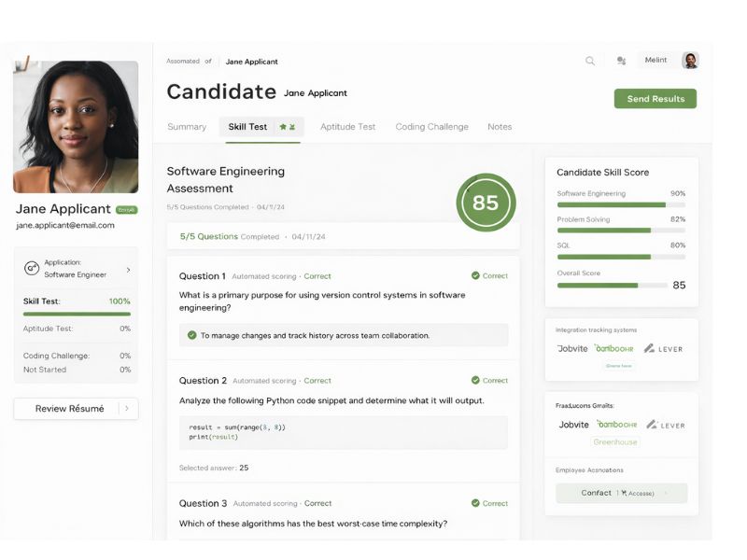The width and height of the screenshot is (747, 560).
Task: Open search with the magnifier icon
Action: 590,59
